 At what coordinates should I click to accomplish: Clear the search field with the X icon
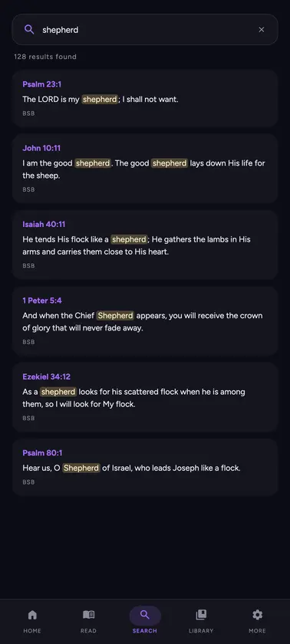click(262, 30)
